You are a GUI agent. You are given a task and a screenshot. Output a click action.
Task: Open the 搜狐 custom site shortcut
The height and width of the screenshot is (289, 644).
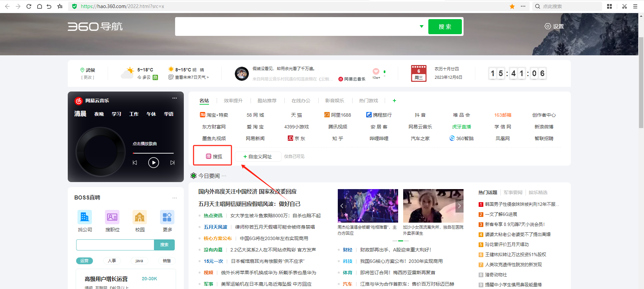tap(214, 157)
